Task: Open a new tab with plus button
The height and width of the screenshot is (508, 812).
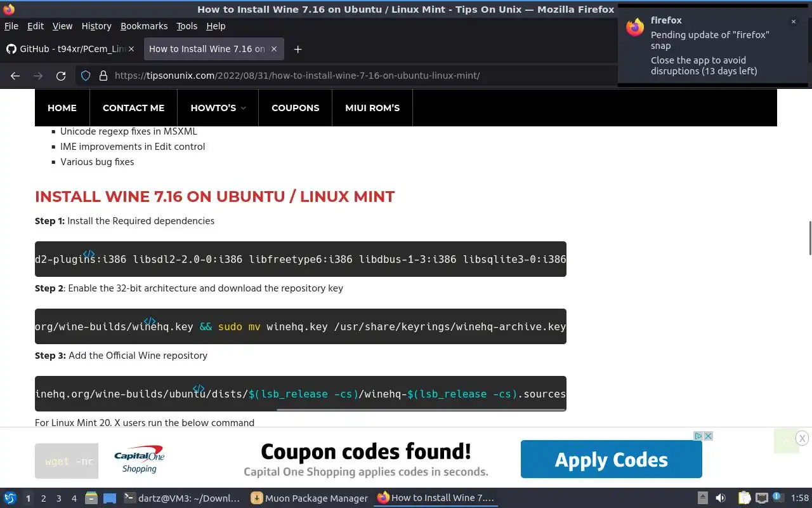Action: (298, 49)
